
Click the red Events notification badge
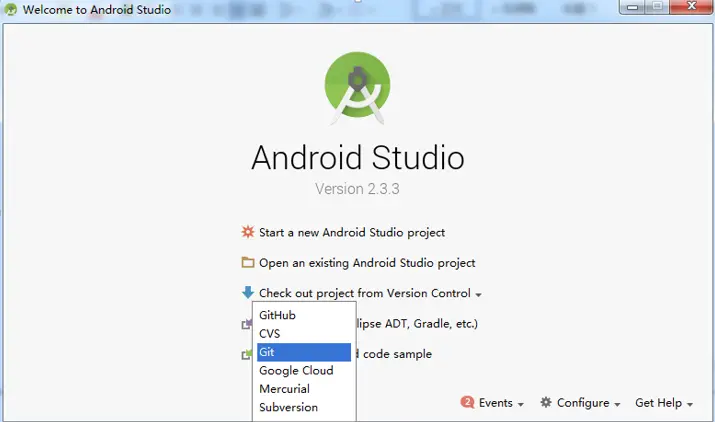pyautogui.click(x=467, y=402)
